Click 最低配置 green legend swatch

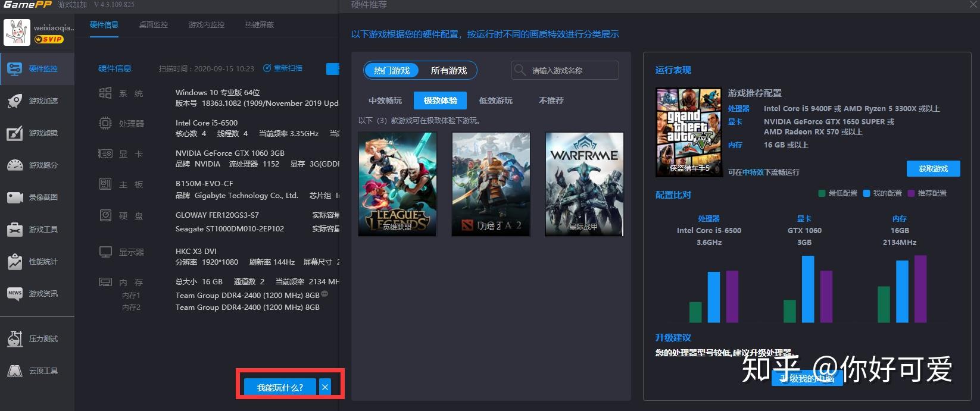click(x=822, y=193)
